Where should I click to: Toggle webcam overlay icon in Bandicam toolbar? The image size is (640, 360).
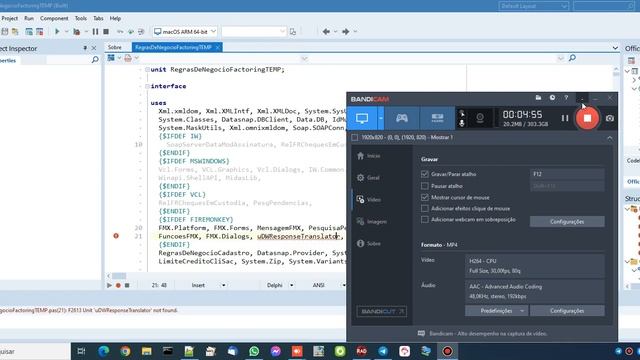(480, 118)
